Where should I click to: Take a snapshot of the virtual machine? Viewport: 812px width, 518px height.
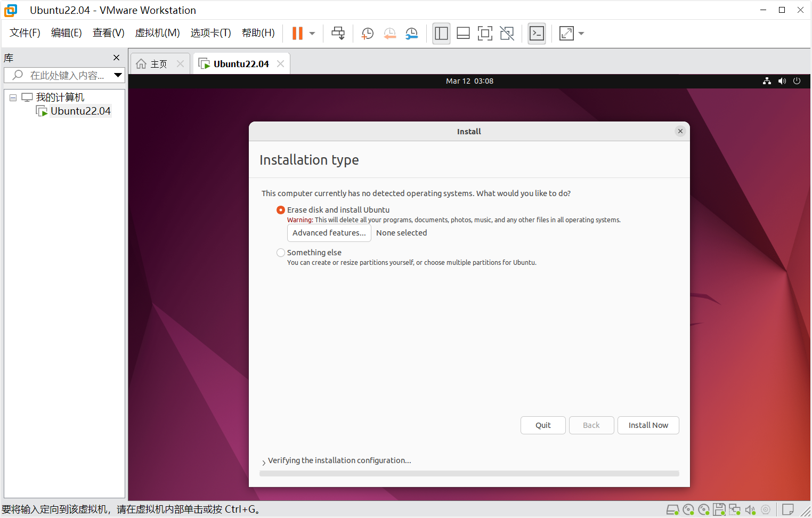point(368,34)
